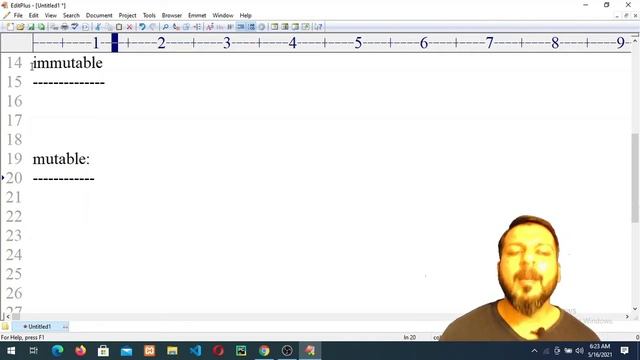Run the spell check toolbar icon
Viewport: 640px width, 360px height.
(x=75, y=27)
